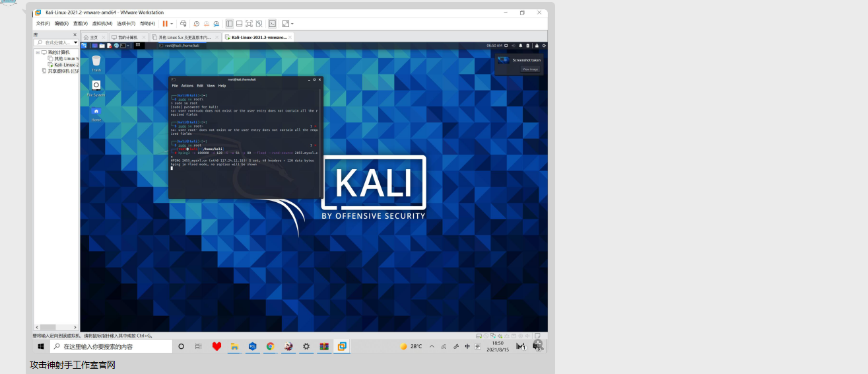The height and width of the screenshot is (374, 868).
Task: Open the 编辑(E) menu
Action: (61, 24)
